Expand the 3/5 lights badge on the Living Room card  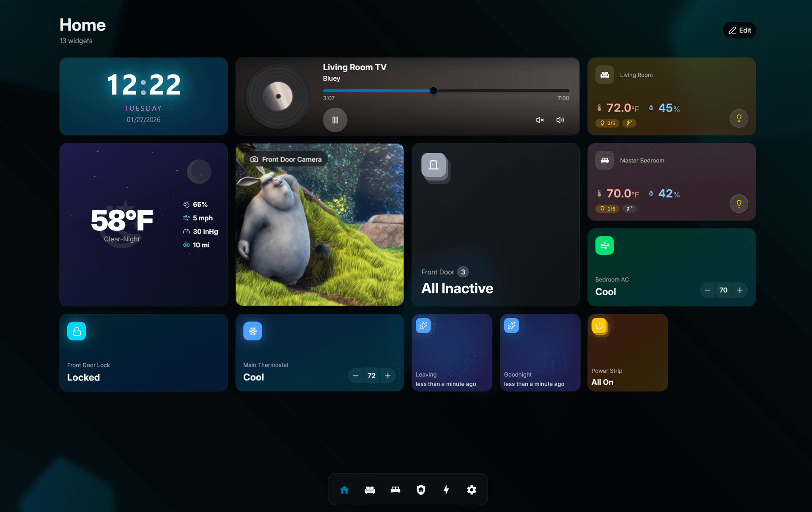[x=607, y=123]
